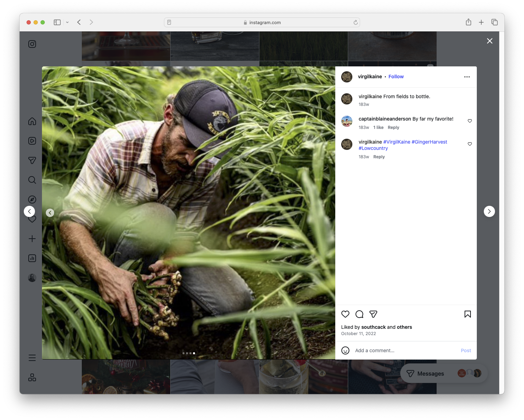Open the #Lowcountry hashtag
The image size is (524, 420).
(x=373, y=148)
